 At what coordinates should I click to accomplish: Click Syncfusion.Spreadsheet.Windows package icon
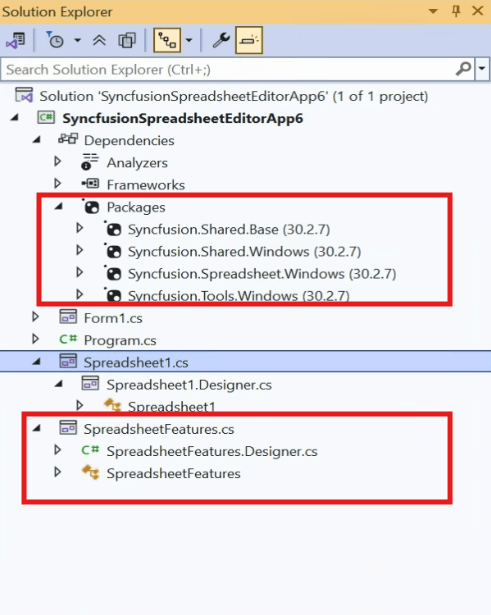point(113,273)
